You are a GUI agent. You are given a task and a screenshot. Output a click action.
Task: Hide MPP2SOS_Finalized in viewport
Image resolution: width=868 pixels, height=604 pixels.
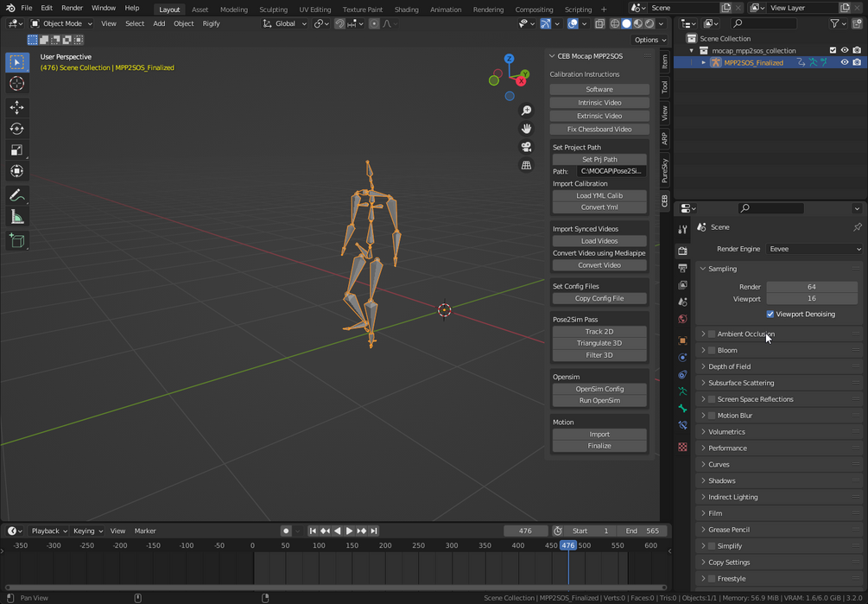coord(844,63)
